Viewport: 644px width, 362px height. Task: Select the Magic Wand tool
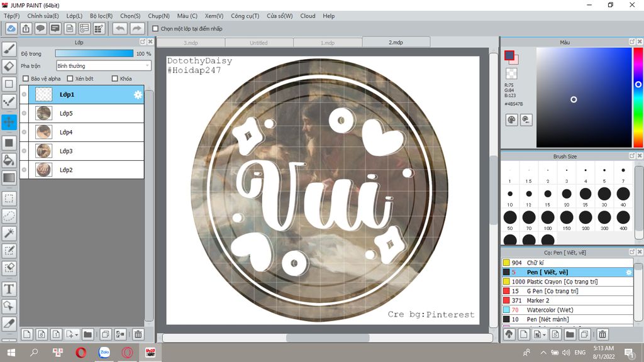click(9, 233)
